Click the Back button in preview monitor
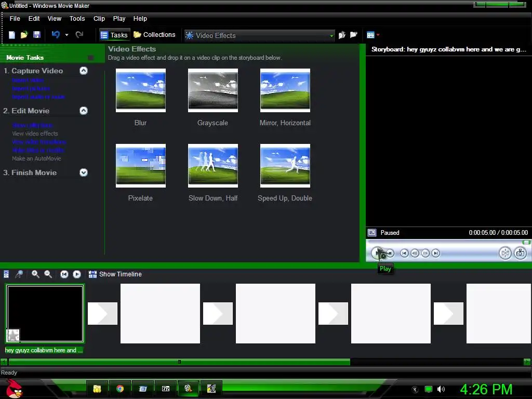The width and height of the screenshot is (532, 399). click(x=404, y=253)
